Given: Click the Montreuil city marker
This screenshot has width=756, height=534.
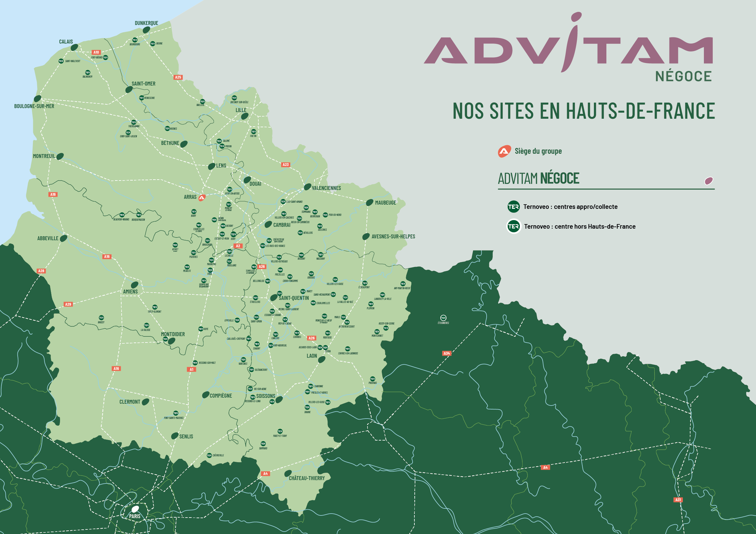Looking at the screenshot, I should coord(60,156).
